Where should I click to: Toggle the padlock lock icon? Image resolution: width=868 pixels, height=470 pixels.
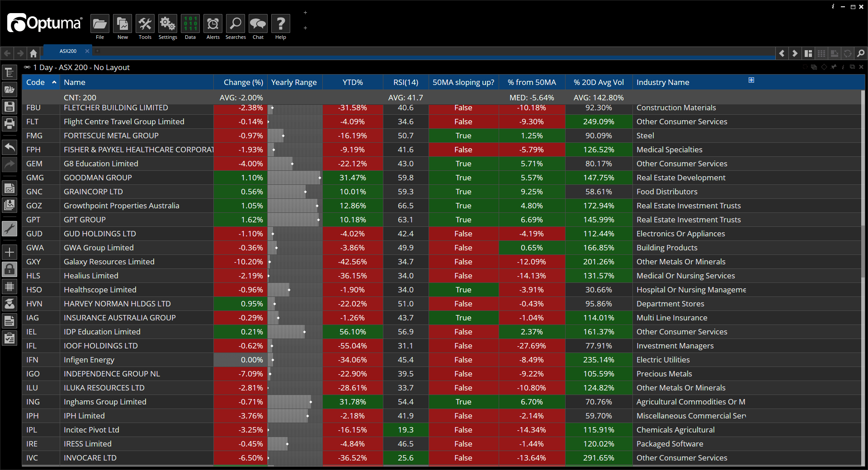point(9,269)
